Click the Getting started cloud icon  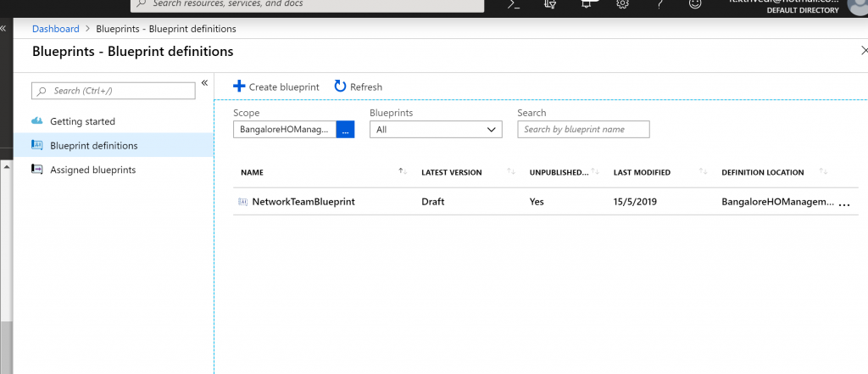(x=37, y=121)
